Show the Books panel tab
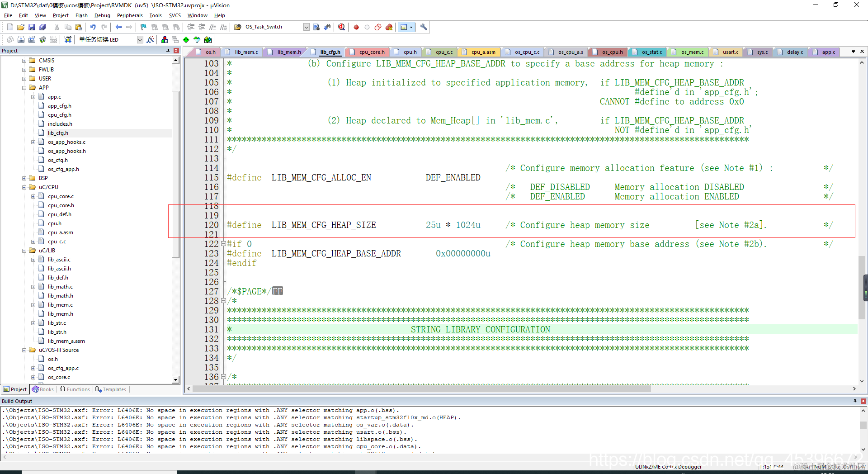 coord(43,389)
